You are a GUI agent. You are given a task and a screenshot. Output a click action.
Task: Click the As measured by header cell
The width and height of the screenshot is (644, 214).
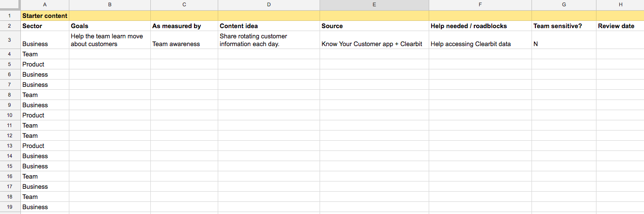point(184,26)
